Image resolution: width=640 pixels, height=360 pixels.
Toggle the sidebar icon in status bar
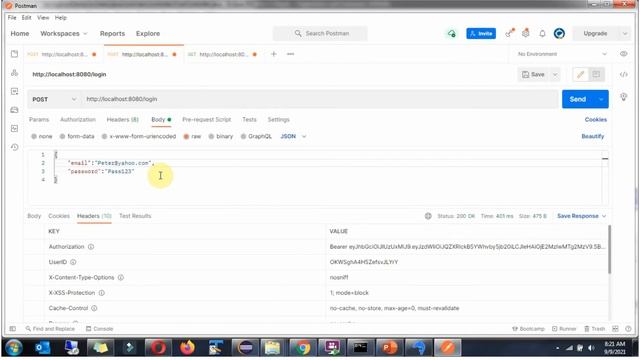13,329
